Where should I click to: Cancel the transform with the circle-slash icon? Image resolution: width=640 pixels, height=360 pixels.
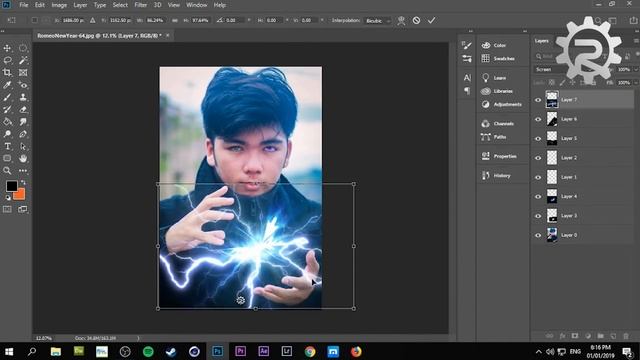click(x=416, y=20)
